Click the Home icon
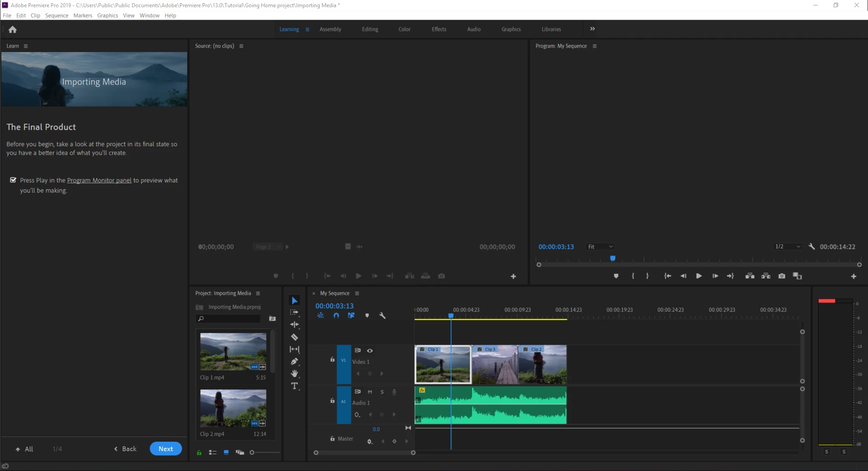The image size is (868, 471). coord(13,29)
